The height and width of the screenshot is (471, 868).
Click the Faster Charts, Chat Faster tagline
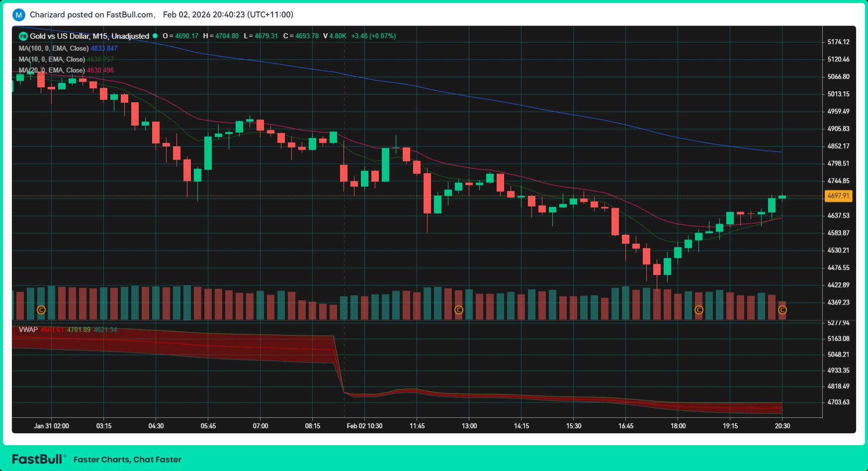click(x=127, y=460)
